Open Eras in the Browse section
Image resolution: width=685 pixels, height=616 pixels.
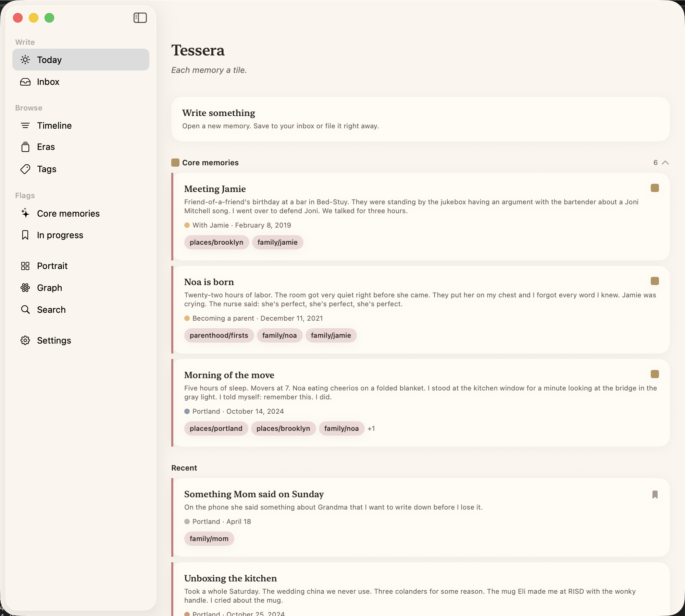pyautogui.click(x=46, y=147)
